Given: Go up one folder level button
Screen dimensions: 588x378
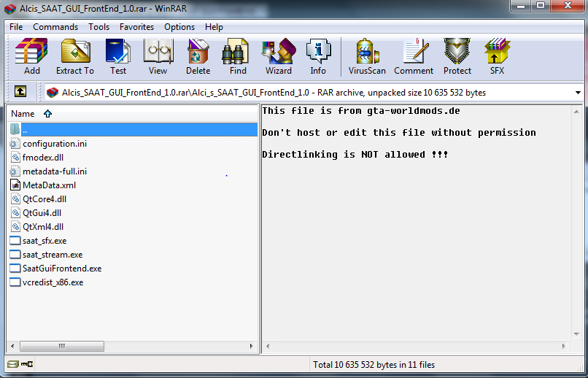Looking at the screenshot, I should click(x=20, y=91).
